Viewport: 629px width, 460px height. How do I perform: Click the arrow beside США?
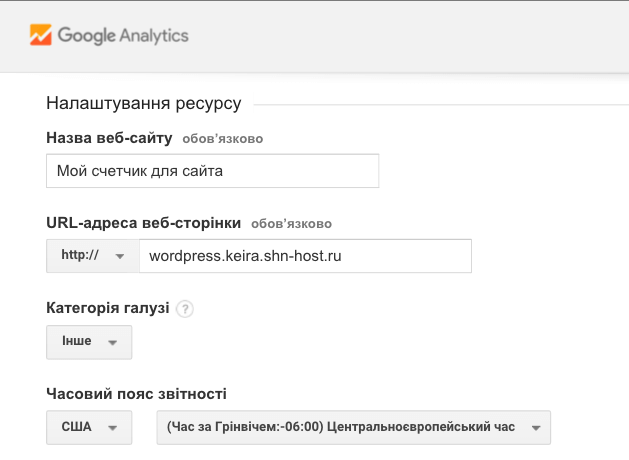tap(113, 428)
